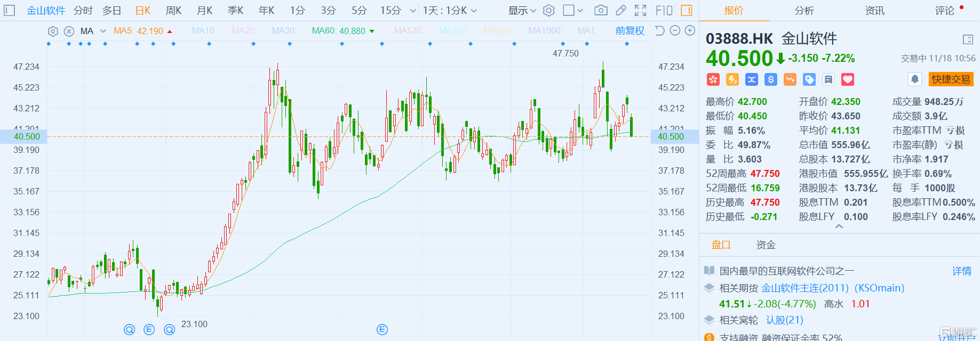This screenshot has width=980, height=341.
Task: Open the F10 company info
Action: pyautogui.click(x=664, y=10)
